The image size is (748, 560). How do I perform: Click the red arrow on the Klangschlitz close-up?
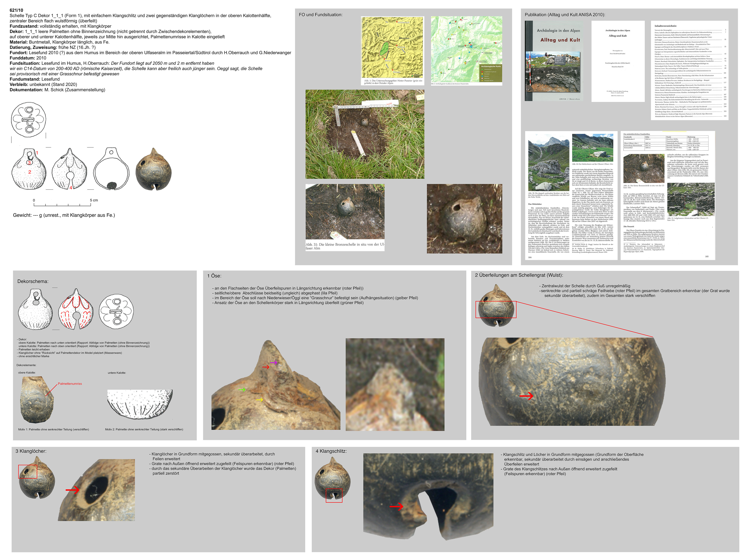click(x=396, y=506)
